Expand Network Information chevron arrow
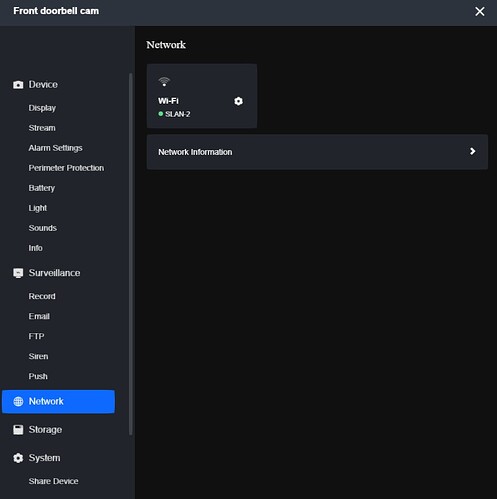497x499 pixels. [472, 151]
